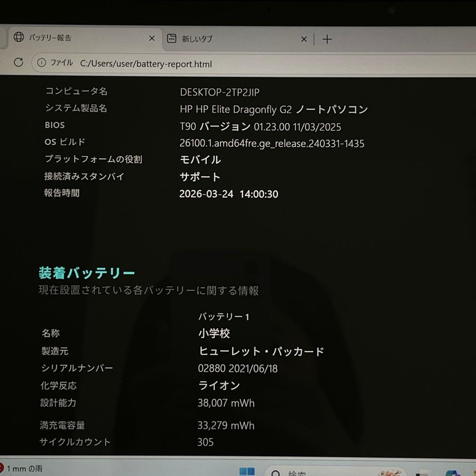Select the モバイル platform role value
The width and height of the screenshot is (476, 476).
(201, 160)
